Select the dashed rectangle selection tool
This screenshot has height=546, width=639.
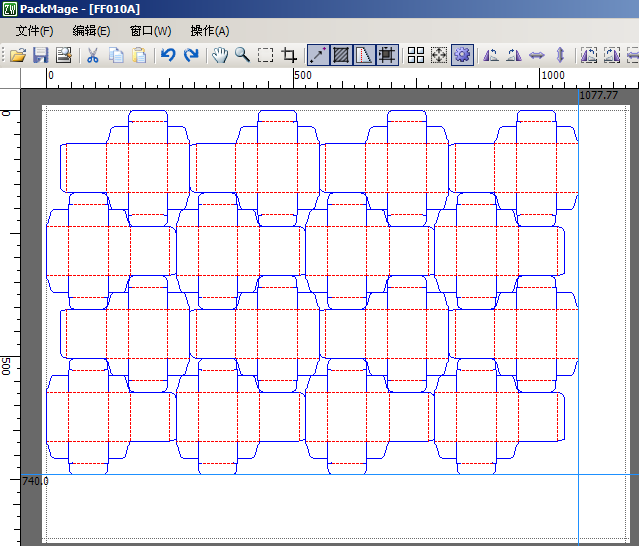coord(265,55)
